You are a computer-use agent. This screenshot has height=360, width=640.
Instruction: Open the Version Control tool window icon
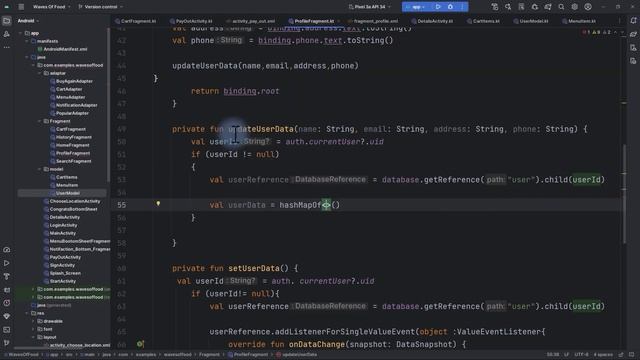(7, 343)
